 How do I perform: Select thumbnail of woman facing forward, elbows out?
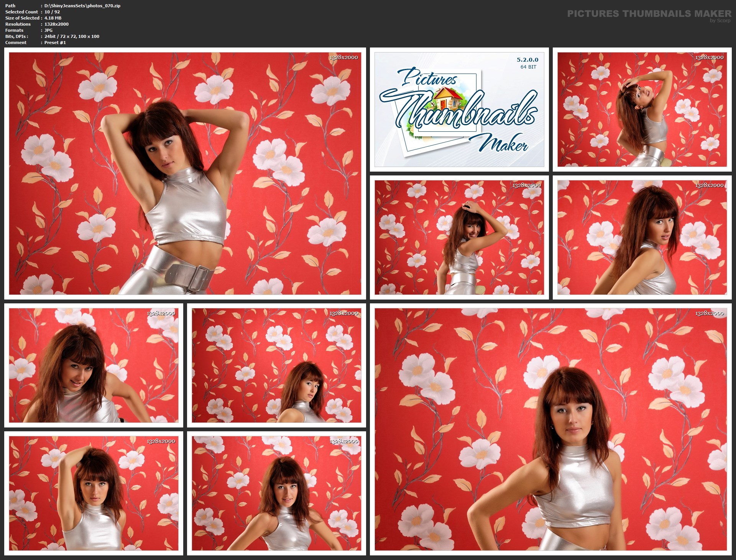[x=276, y=493]
